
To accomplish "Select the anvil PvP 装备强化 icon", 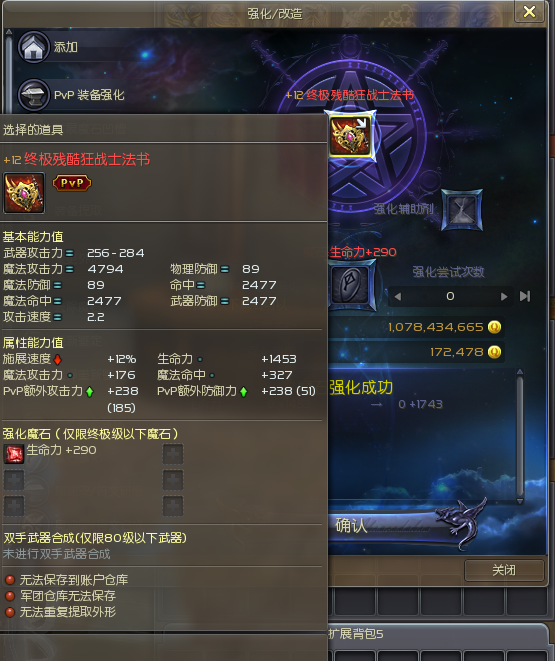I will [33, 95].
